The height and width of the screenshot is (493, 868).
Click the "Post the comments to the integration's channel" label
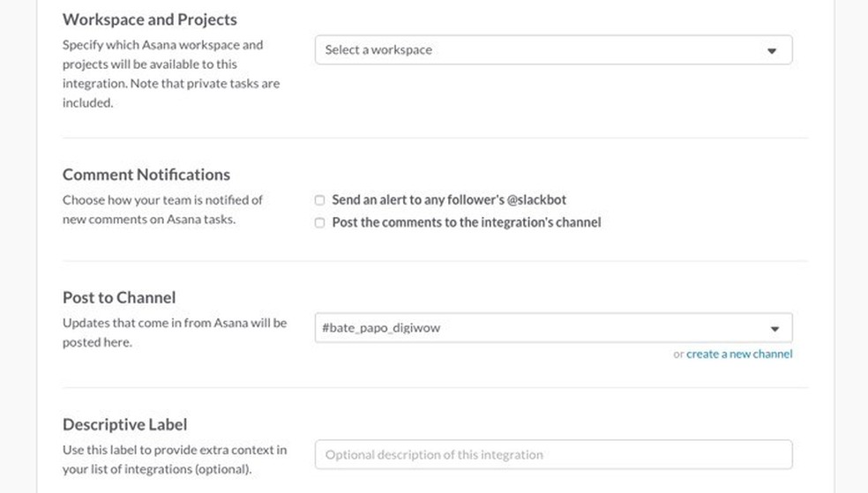(466, 223)
